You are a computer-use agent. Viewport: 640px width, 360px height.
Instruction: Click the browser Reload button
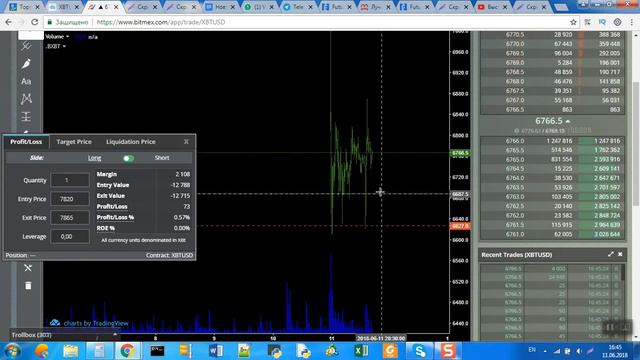coord(35,22)
